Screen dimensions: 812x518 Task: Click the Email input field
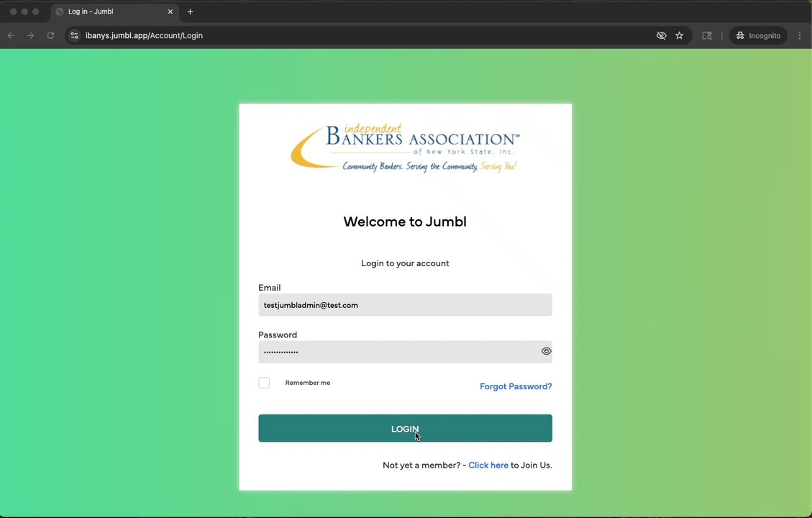[405, 305]
